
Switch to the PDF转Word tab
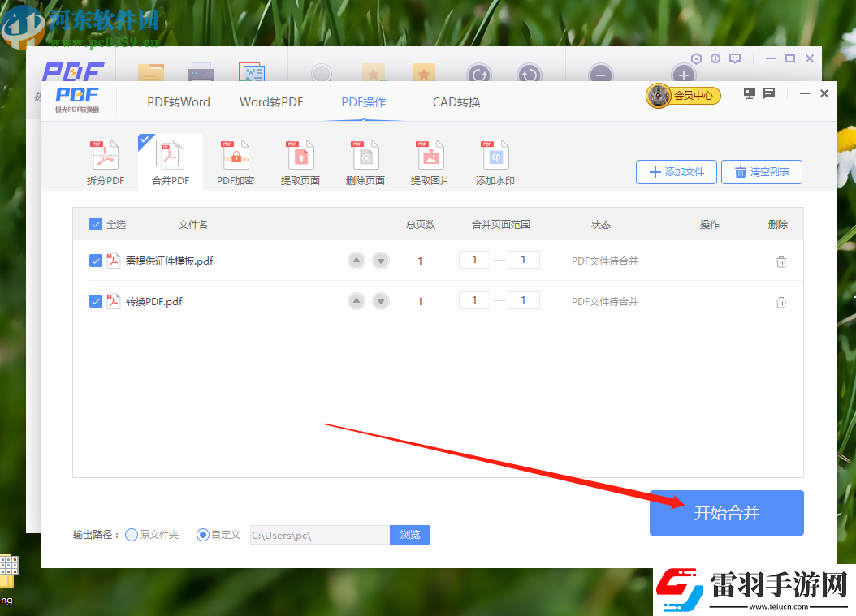pyautogui.click(x=177, y=101)
